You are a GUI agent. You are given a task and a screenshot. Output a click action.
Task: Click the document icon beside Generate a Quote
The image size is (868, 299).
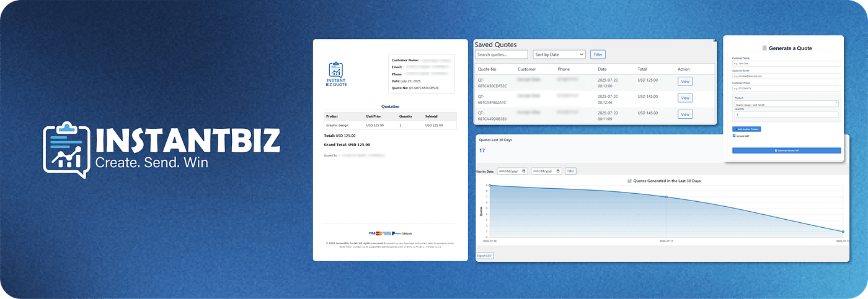[764, 48]
